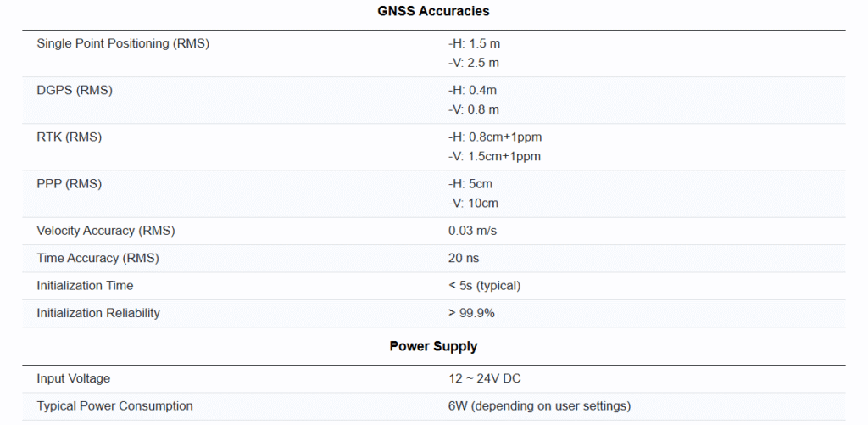Click the Time Accuracy (RMS) label
Image resolution: width=868 pixels, height=425 pixels.
tap(98, 258)
